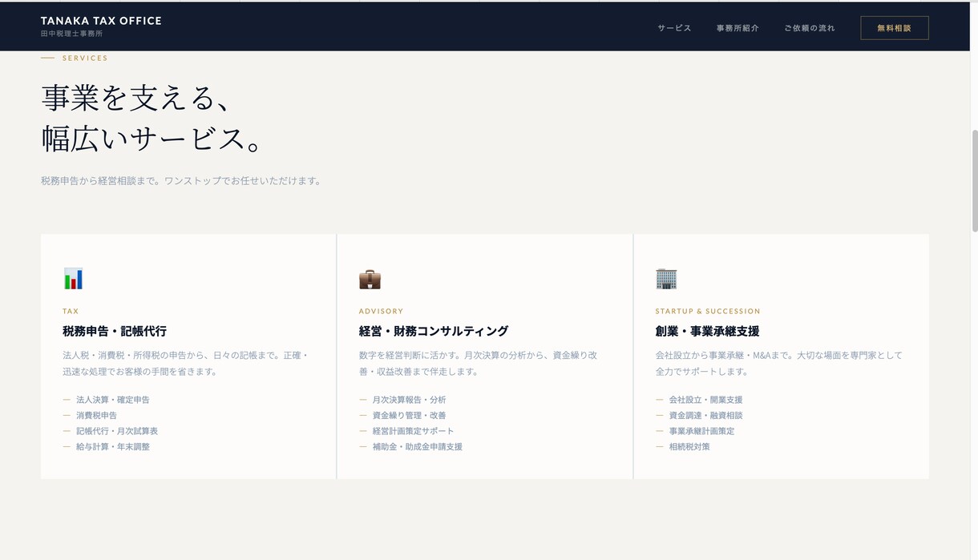
Task: Click the briefcase icon in ADVISORY card
Action: click(x=370, y=279)
